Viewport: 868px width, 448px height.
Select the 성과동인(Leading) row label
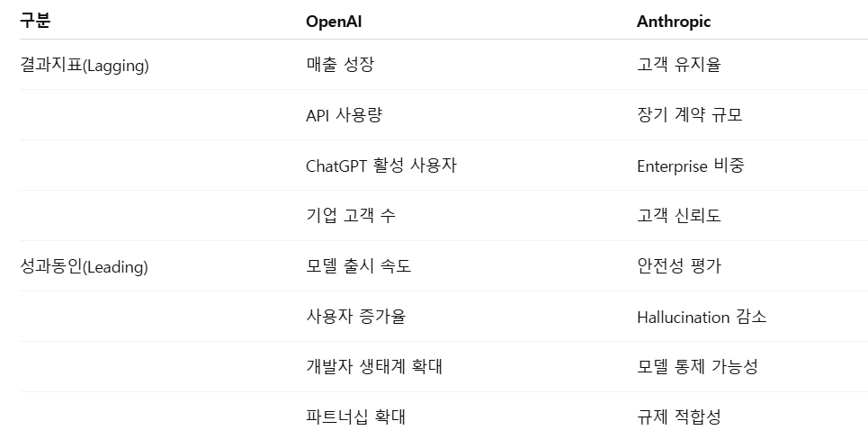[84, 267]
